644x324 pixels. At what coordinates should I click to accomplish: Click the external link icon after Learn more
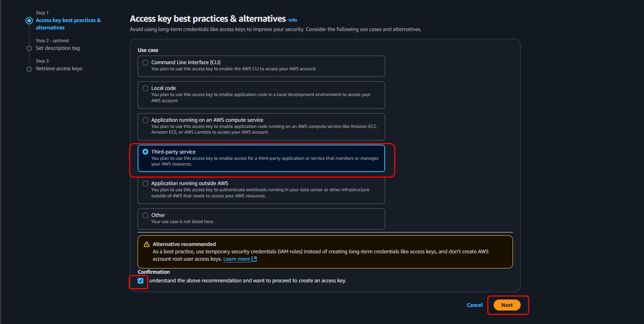tap(254, 259)
